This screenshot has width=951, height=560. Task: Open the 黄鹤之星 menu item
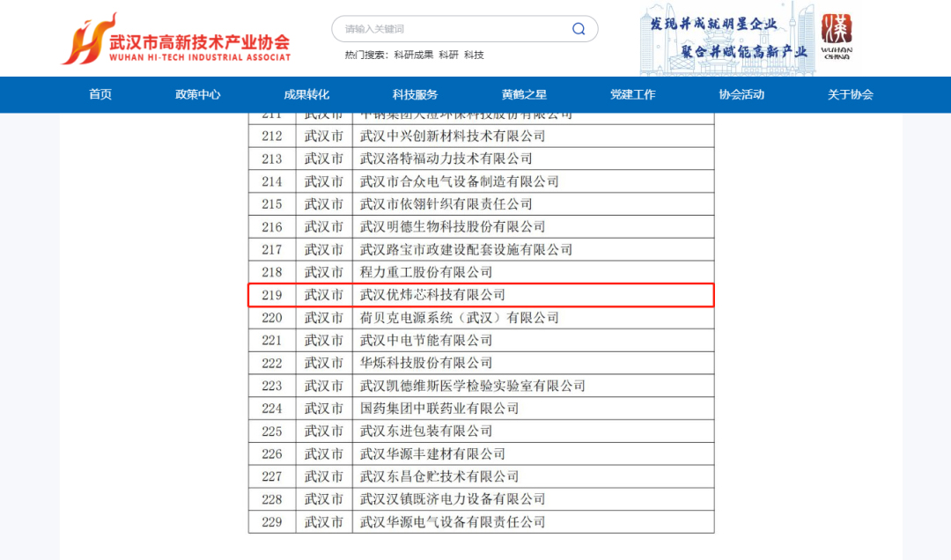pos(524,94)
